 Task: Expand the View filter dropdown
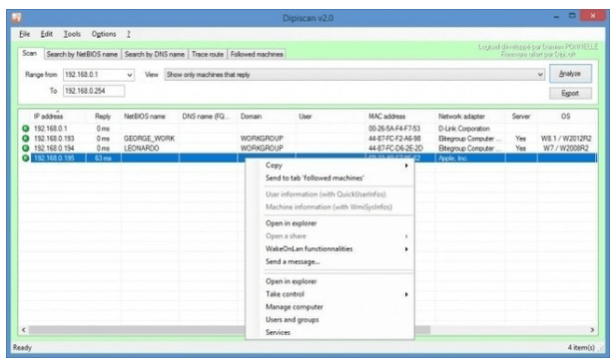(x=540, y=74)
